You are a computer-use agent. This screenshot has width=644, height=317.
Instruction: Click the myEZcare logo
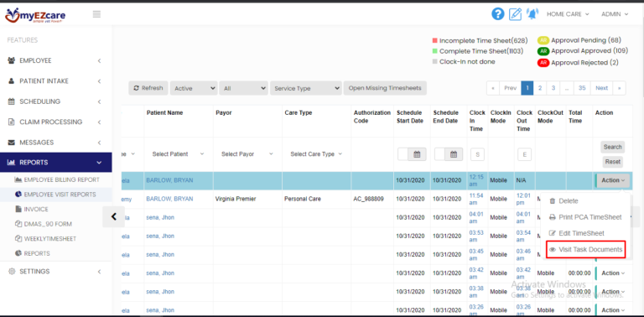tap(35, 15)
